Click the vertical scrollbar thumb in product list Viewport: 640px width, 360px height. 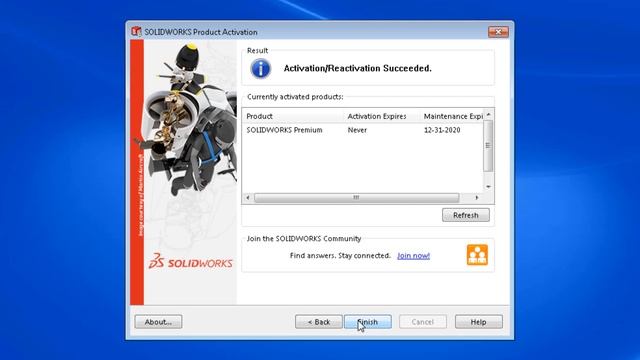pyautogui.click(x=488, y=146)
